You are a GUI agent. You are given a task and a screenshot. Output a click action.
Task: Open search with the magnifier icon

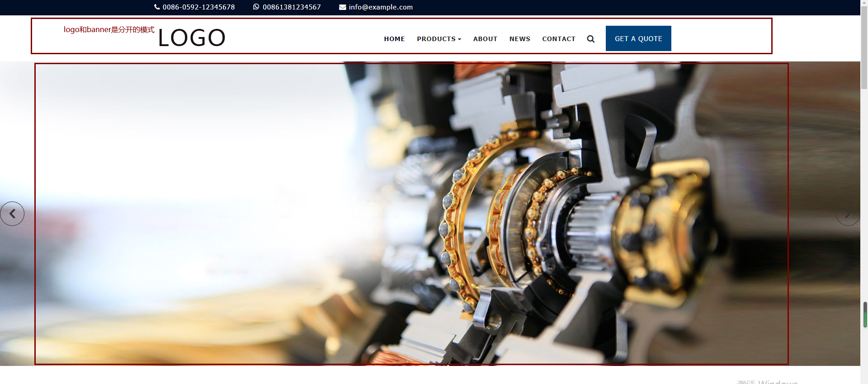coord(590,39)
